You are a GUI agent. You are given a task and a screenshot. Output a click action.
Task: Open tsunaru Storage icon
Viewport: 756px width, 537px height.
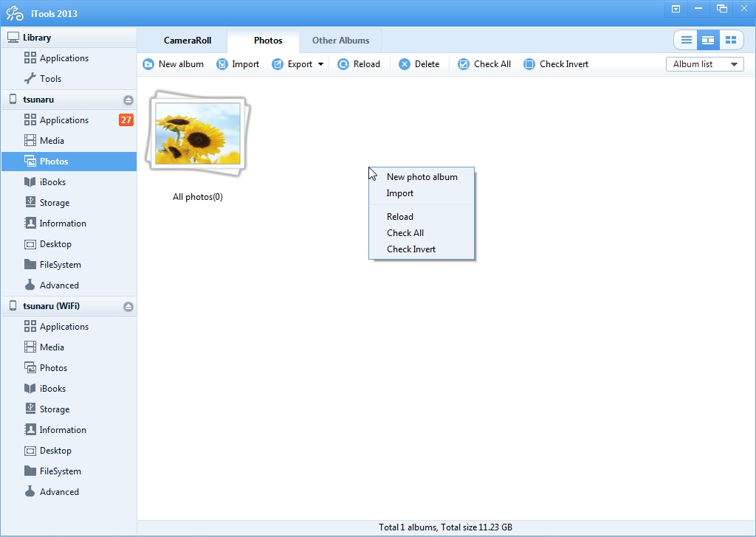click(30, 202)
